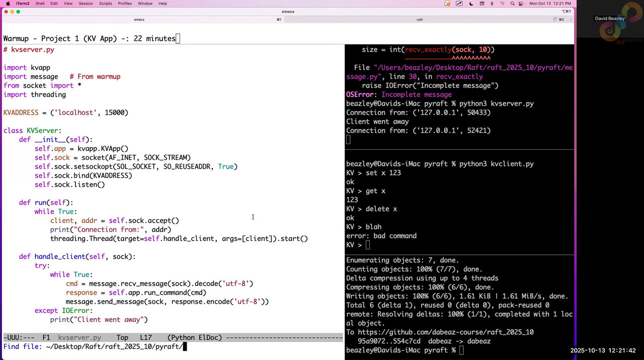Open Spotlight search magnifier

[x=512, y=4]
